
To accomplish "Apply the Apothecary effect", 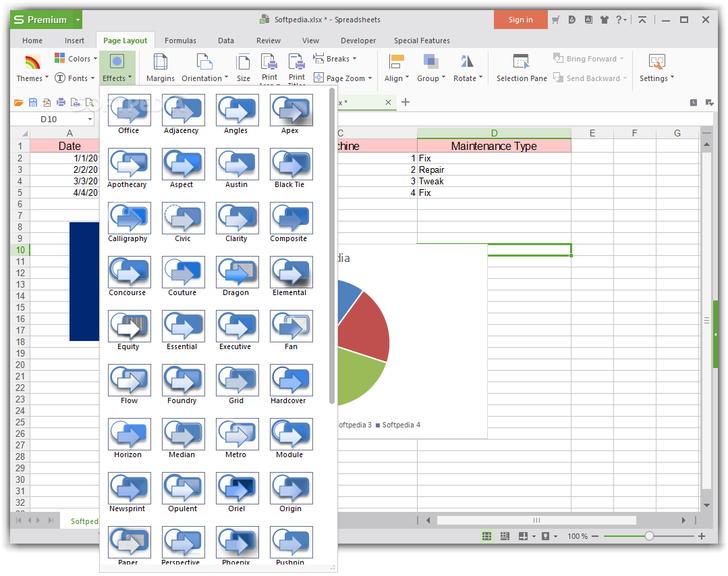I will [x=129, y=168].
